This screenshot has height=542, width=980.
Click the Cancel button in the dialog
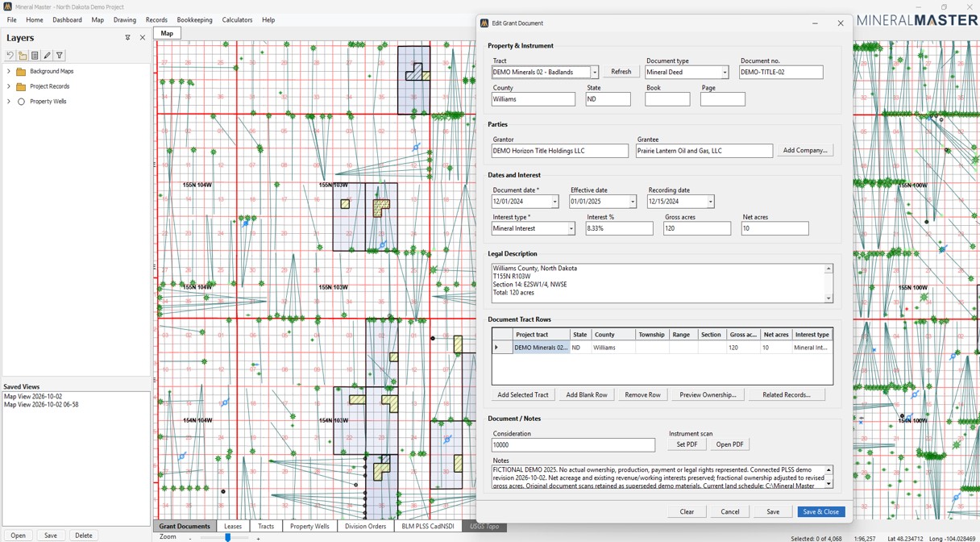[730, 512]
